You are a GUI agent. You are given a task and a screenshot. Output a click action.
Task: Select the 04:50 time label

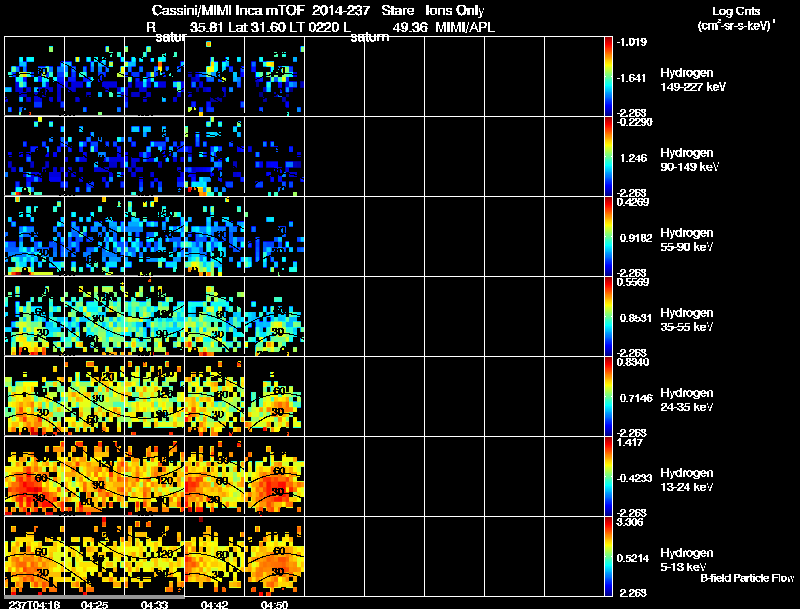274,603
